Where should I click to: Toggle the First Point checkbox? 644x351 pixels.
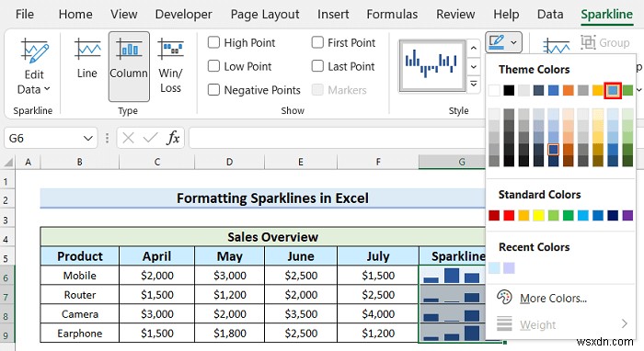[x=317, y=42]
